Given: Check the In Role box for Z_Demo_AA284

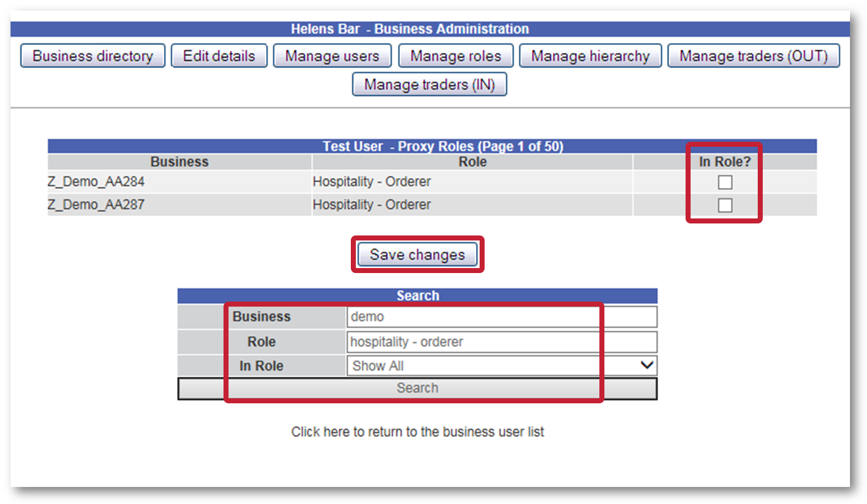Looking at the screenshot, I should (x=725, y=182).
